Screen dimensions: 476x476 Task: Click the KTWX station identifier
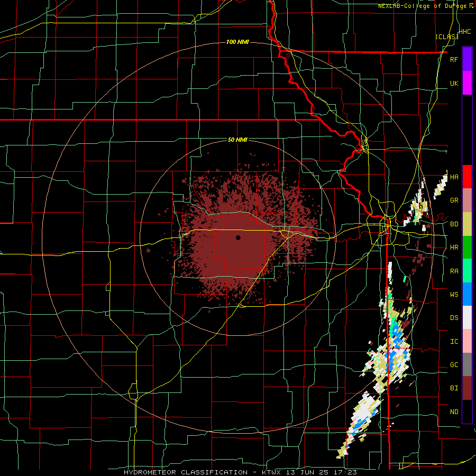pyautogui.click(x=272, y=472)
